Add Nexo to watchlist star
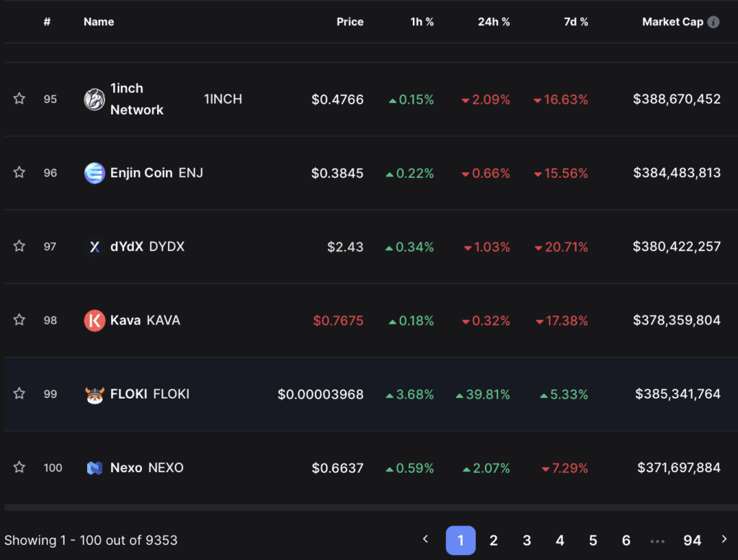Image resolution: width=738 pixels, height=560 pixels. (19, 467)
